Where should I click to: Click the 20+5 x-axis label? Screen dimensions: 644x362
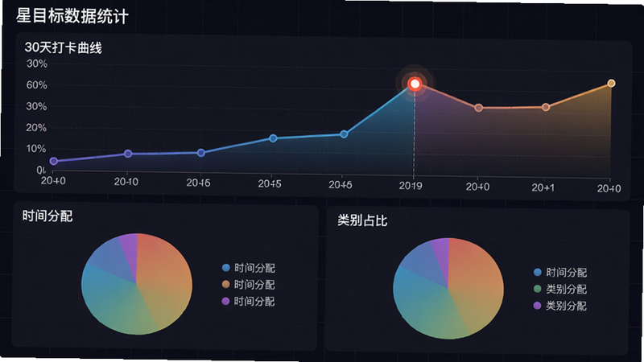270,184
